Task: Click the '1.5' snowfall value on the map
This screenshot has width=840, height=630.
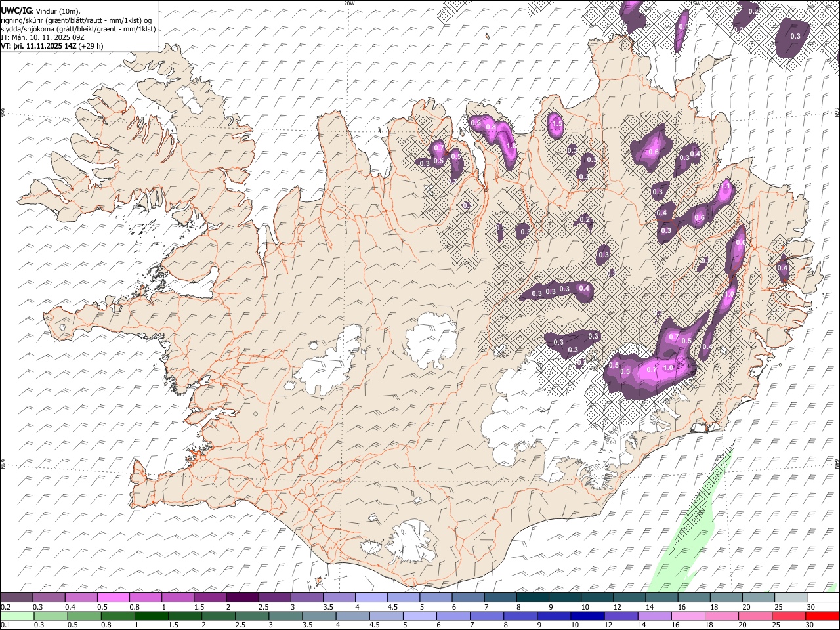Action: click(557, 123)
